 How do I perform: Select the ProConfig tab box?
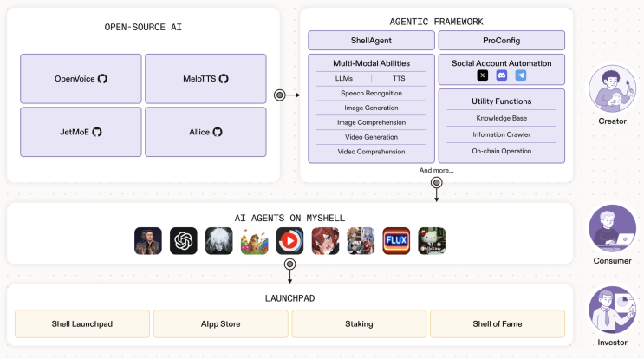click(x=502, y=40)
